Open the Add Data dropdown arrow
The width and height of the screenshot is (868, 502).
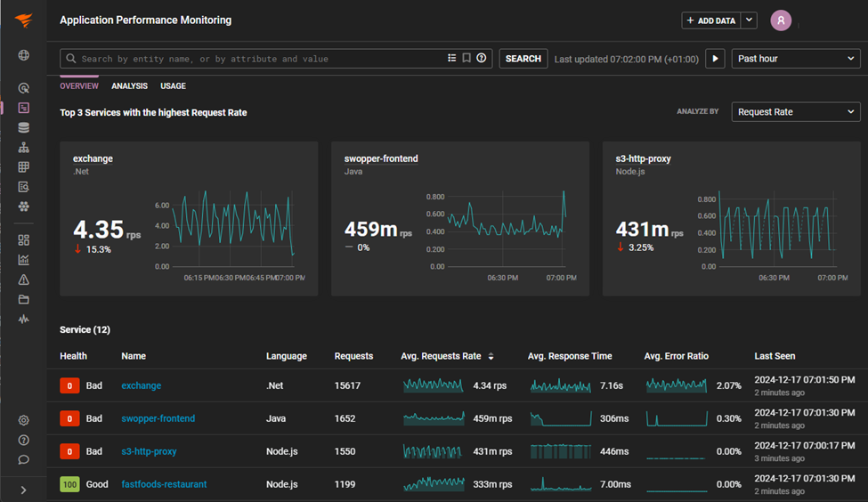[x=749, y=20]
